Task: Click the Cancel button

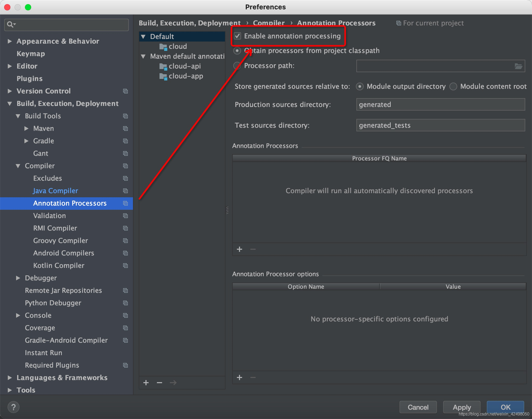Action: (418, 407)
